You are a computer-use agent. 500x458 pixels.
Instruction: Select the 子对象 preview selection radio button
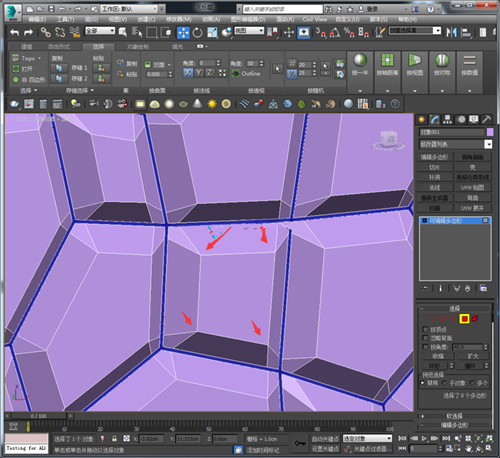tap(444, 383)
